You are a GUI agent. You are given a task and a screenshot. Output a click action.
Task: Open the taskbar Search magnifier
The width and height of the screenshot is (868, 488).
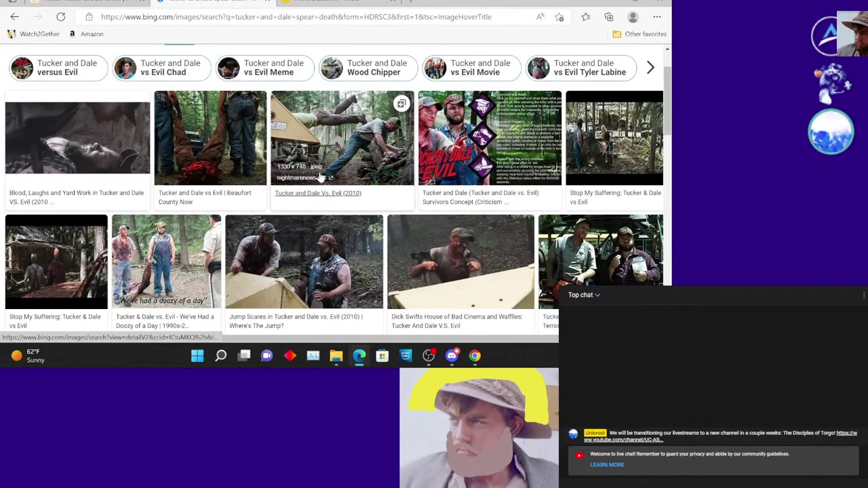point(220,356)
